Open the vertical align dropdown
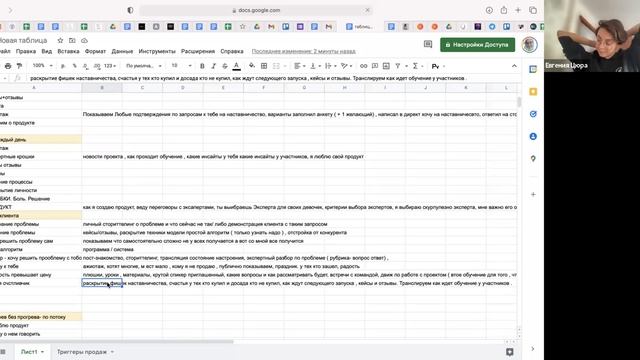Image resolution: width=640 pixels, height=360 pixels. [314, 66]
